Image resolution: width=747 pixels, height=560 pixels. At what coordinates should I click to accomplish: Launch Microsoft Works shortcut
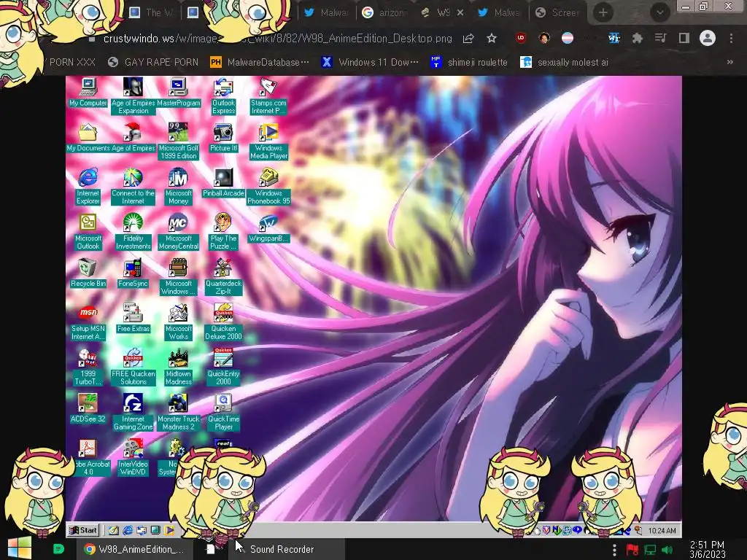[x=178, y=322]
